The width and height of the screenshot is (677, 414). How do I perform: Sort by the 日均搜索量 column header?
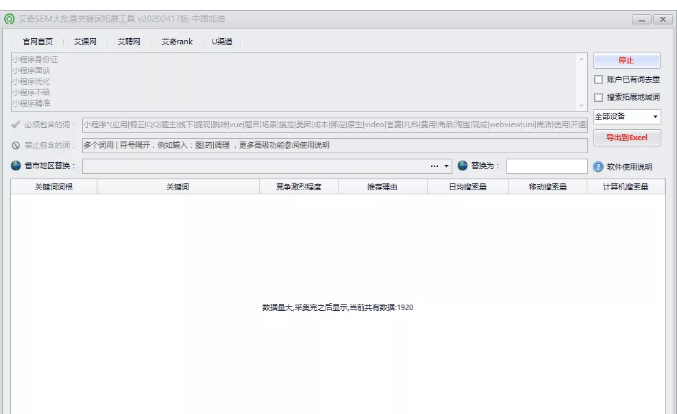pyautogui.click(x=468, y=186)
